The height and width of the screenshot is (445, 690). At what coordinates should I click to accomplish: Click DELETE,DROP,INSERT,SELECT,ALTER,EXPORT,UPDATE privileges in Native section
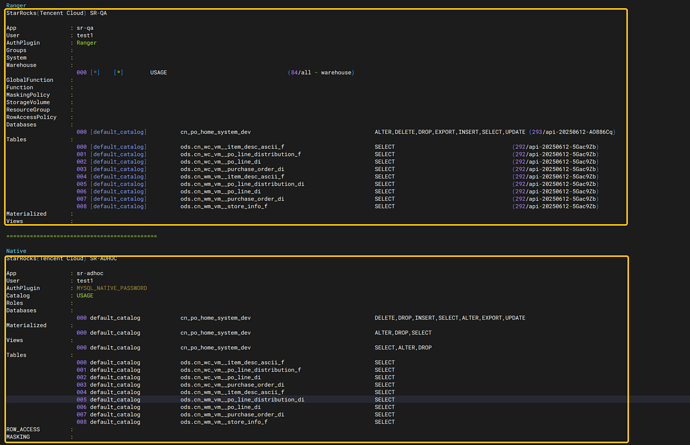pos(449,318)
